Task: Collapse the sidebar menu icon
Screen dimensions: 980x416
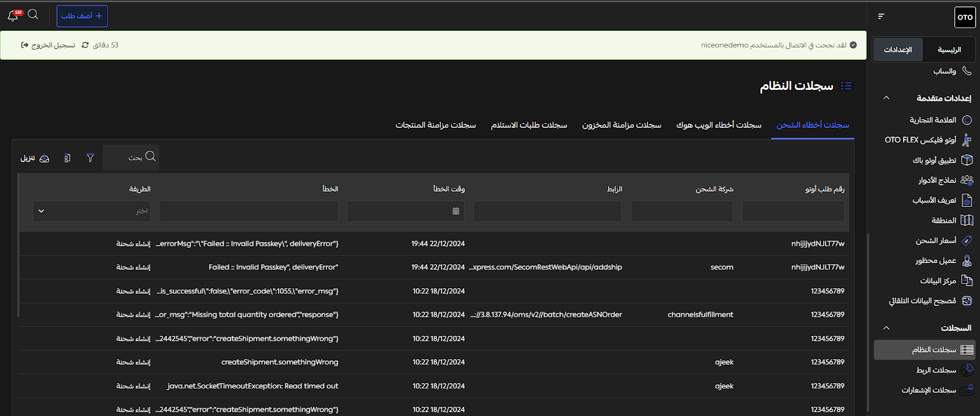Action: (881, 17)
